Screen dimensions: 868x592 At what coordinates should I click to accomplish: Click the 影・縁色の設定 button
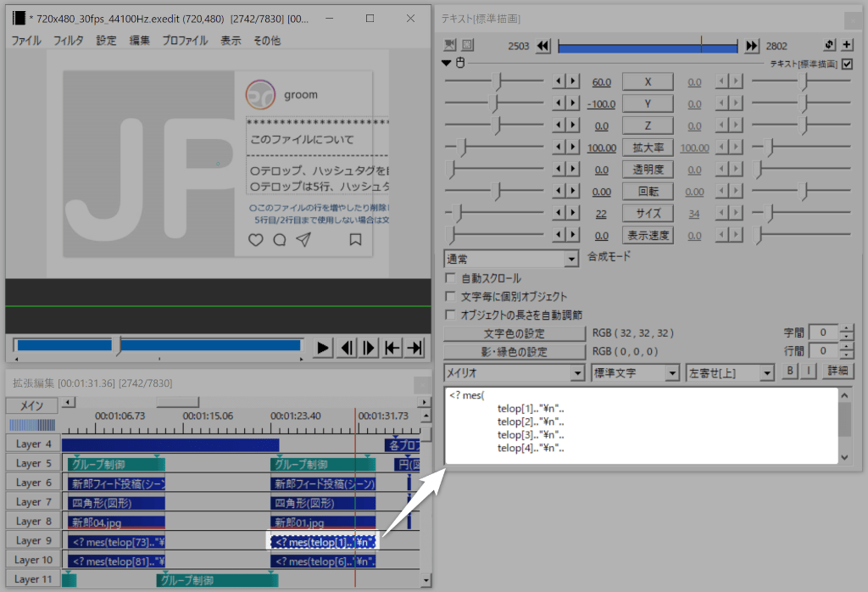point(514,351)
